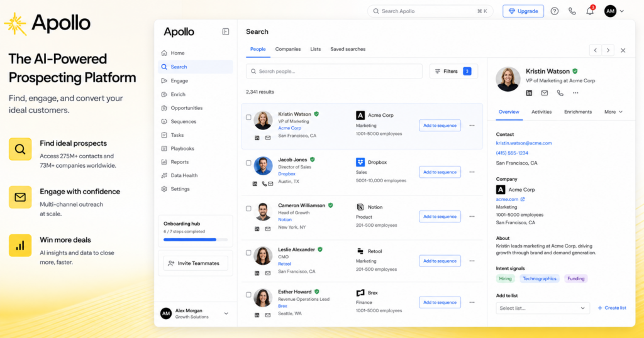
Task: Select Esther Howard row checkbox
Action: (x=248, y=295)
